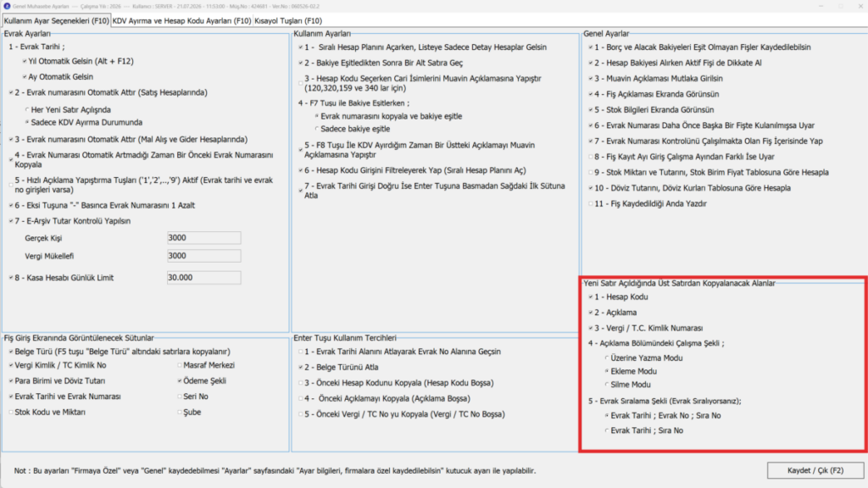Switch to Kullanım Ayar Seçenekleri (F10) tab
868x488 pixels.
pyautogui.click(x=56, y=20)
